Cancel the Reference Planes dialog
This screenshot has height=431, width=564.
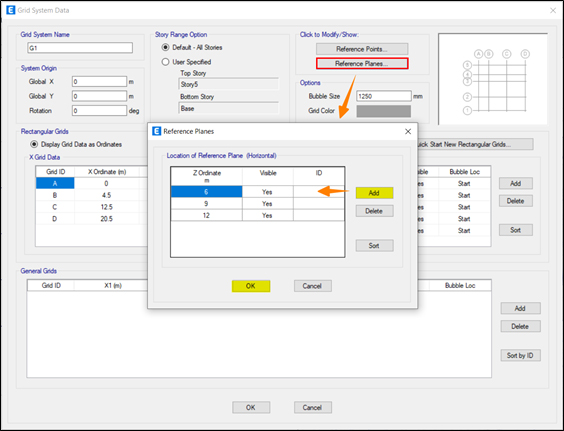(313, 286)
